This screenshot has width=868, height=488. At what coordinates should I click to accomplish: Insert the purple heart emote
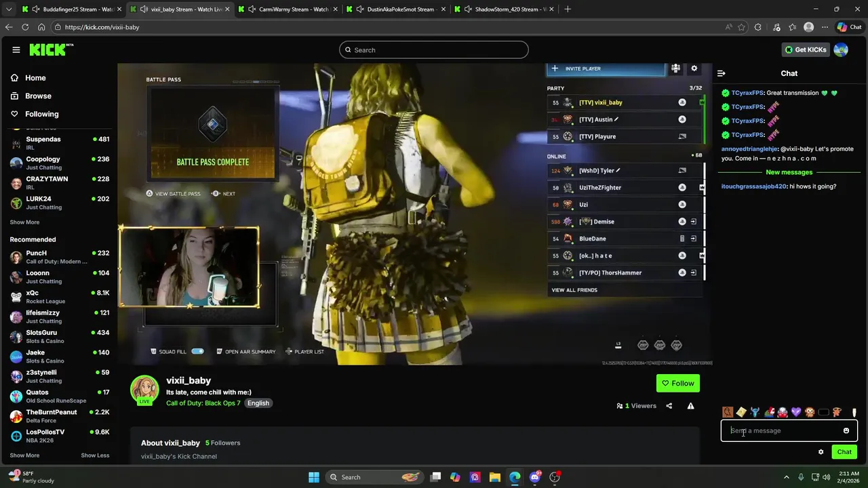coord(796,412)
